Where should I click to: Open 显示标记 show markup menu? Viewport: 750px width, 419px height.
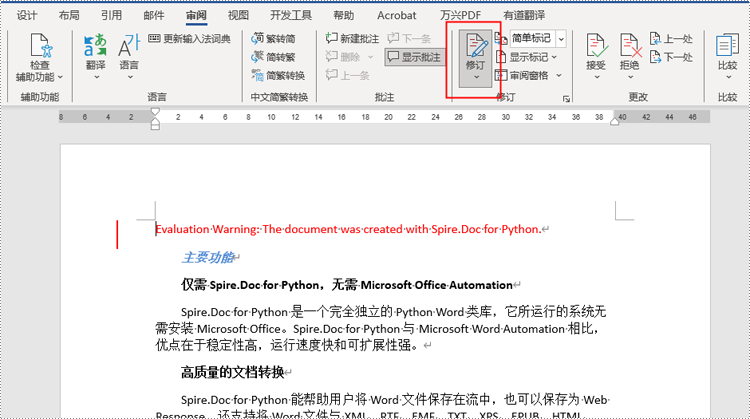click(x=526, y=57)
